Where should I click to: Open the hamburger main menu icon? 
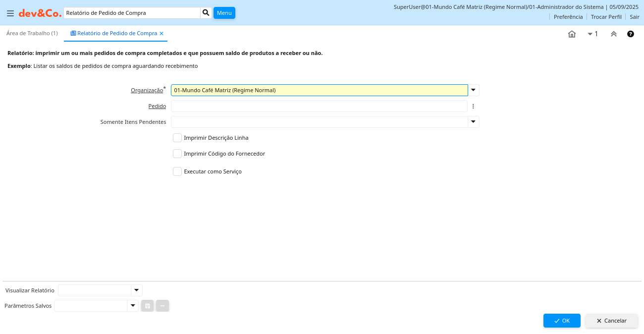pyautogui.click(x=10, y=13)
